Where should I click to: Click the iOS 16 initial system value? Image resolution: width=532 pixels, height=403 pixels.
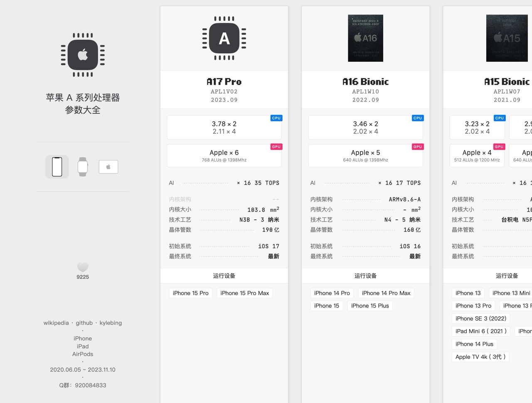pyautogui.click(x=410, y=246)
